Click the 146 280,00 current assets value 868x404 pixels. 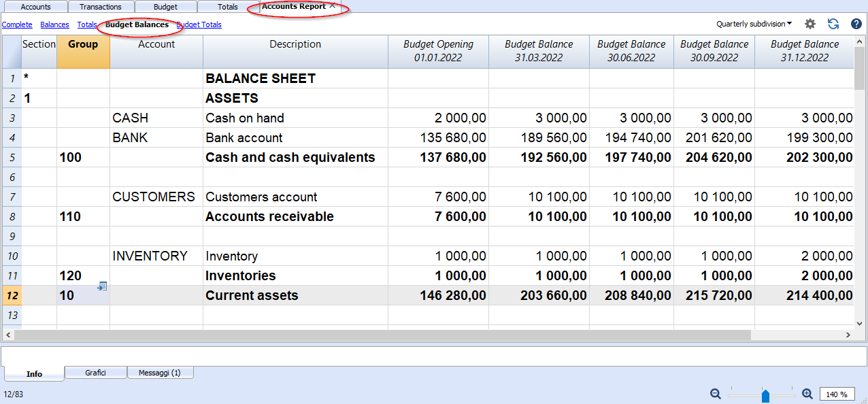[438, 296]
